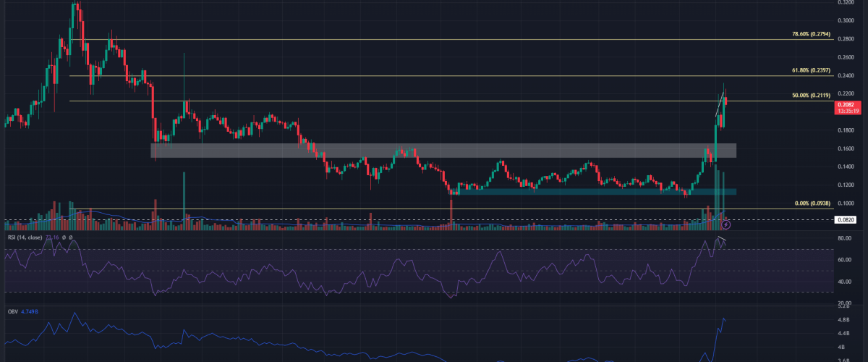This screenshot has width=868, height=362.
Task: Click the RSI value 73.16
Action: (x=51, y=237)
